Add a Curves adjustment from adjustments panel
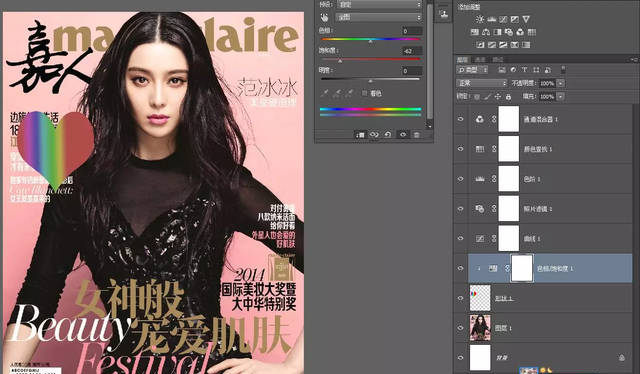This screenshot has width=640, height=374. click(503, 19)
